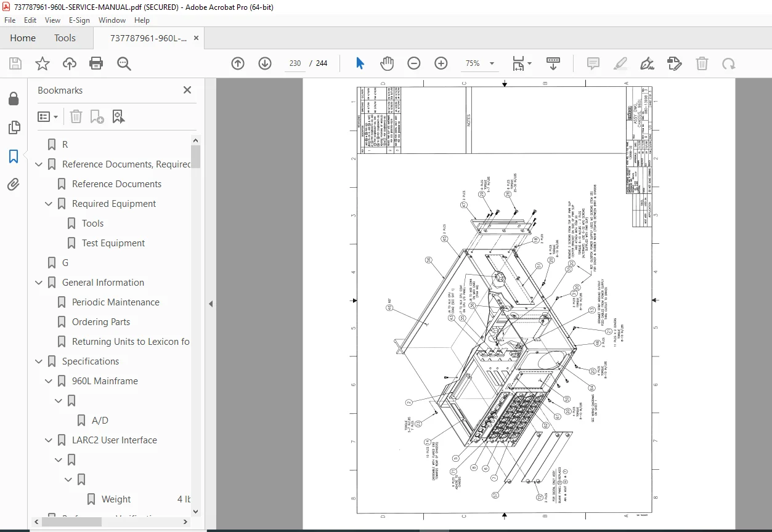Viewport: 772px width, 532px height.
Task: Select the Tools bookmark
Action: pos(93,224)
